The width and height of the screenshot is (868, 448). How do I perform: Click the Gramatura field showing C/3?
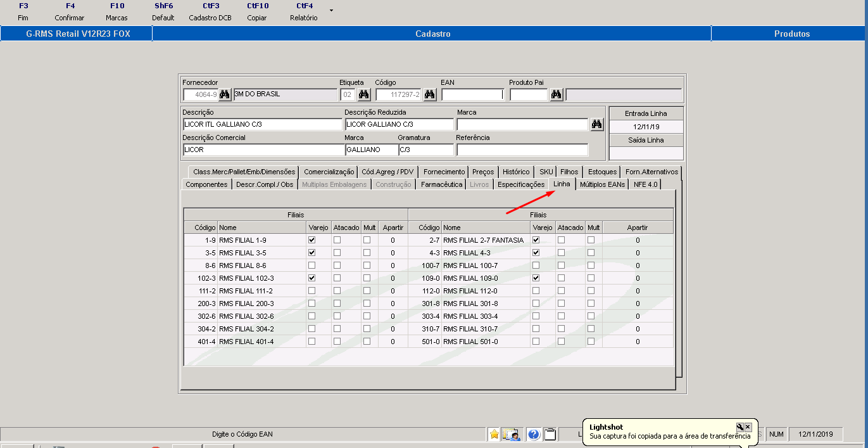tap(425, 150)
